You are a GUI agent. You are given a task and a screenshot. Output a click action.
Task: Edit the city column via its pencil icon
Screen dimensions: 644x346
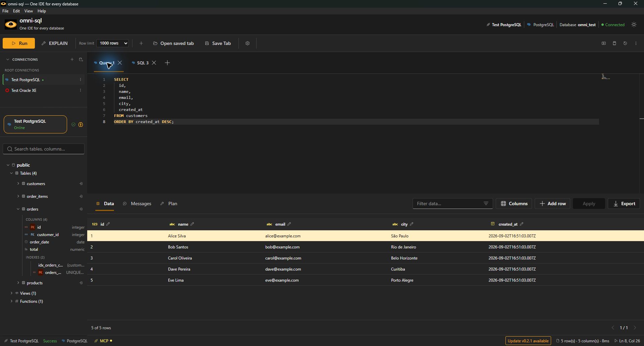coord(412,224)
